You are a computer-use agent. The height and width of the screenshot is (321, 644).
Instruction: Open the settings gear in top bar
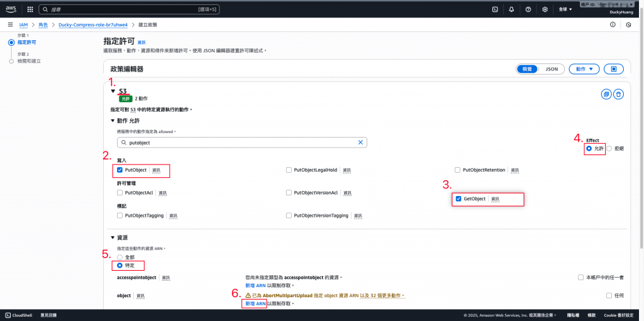click(545, 9)
